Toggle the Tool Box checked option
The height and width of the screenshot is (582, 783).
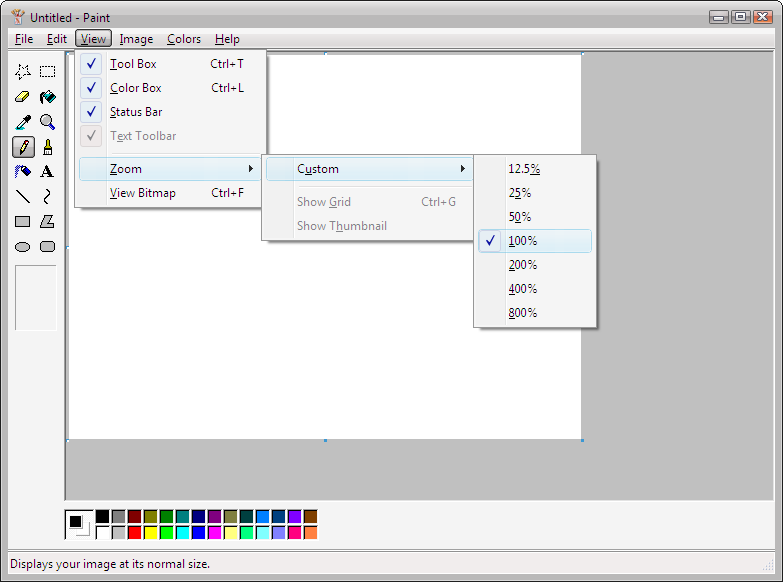(170, 64)
